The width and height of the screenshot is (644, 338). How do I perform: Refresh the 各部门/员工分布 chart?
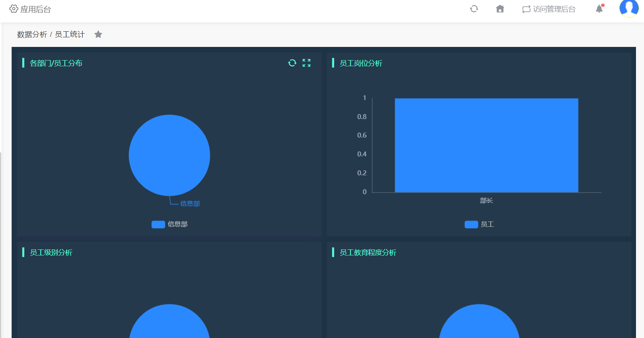292,63
